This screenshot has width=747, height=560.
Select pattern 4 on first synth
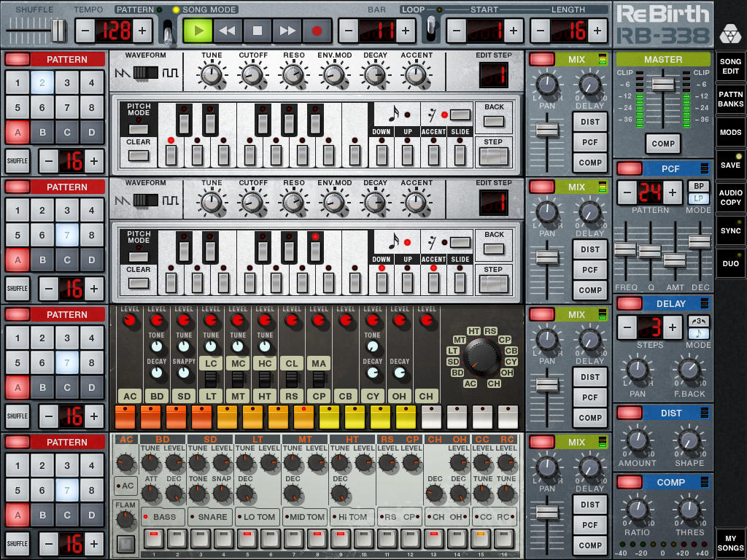tap(91, 83)
